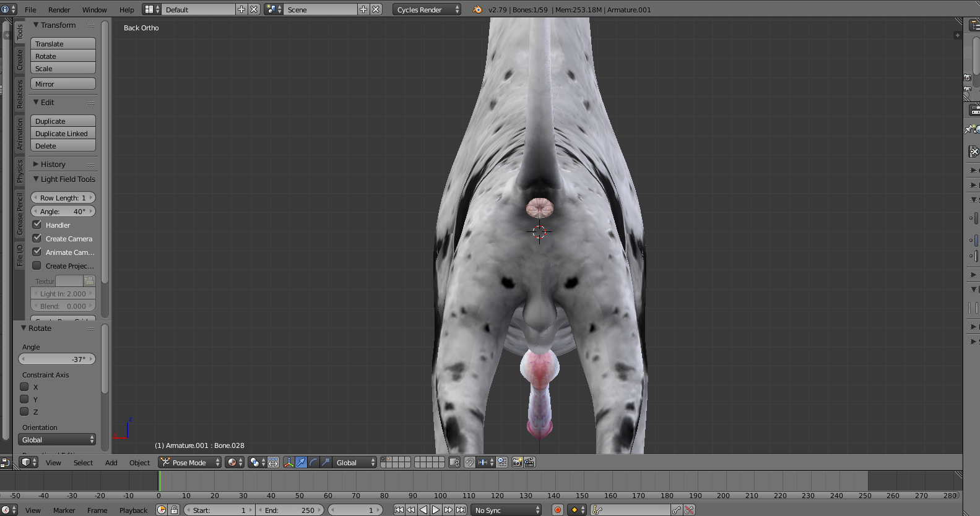Click the Duplicate Linked button

point(63,133)
